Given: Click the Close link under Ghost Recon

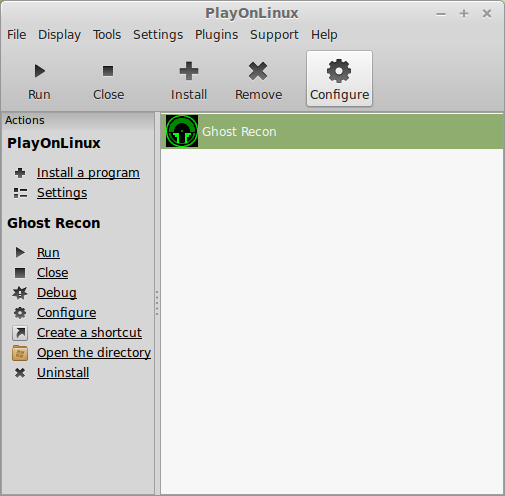Looking at the screenshot, I should pyautogui.click(x=53, y=273).
